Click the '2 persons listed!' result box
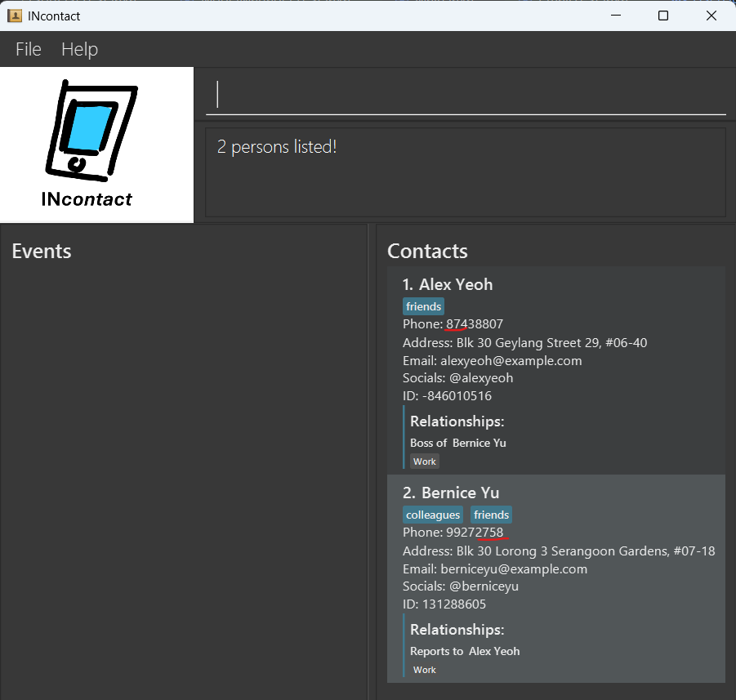736x700 pixels. tap(465, 172)
